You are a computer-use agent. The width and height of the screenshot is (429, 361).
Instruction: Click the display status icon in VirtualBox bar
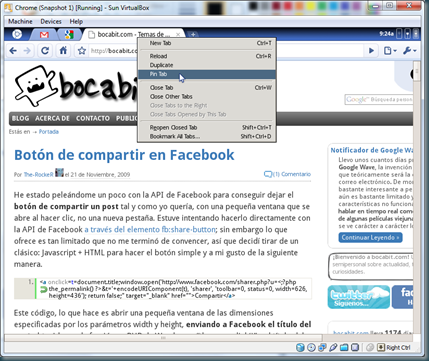(355, 348)
